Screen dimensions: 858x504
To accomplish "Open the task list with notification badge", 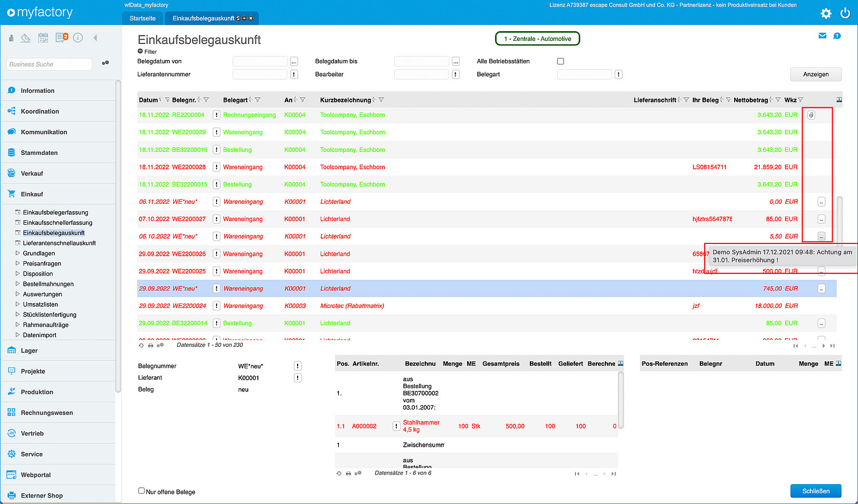I will click(x=62, y=38).
